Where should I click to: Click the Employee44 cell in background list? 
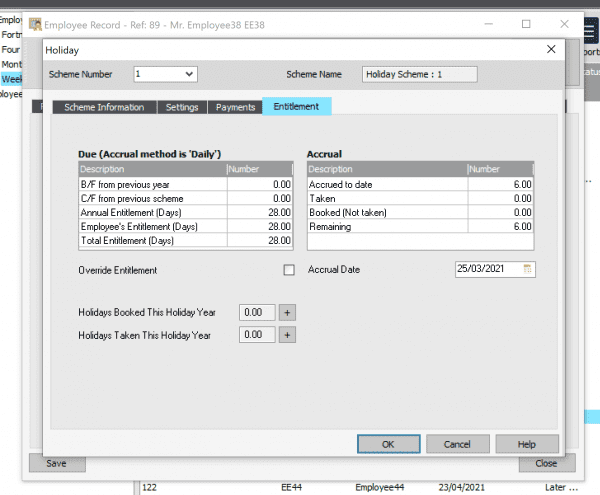tap(380, 487)
